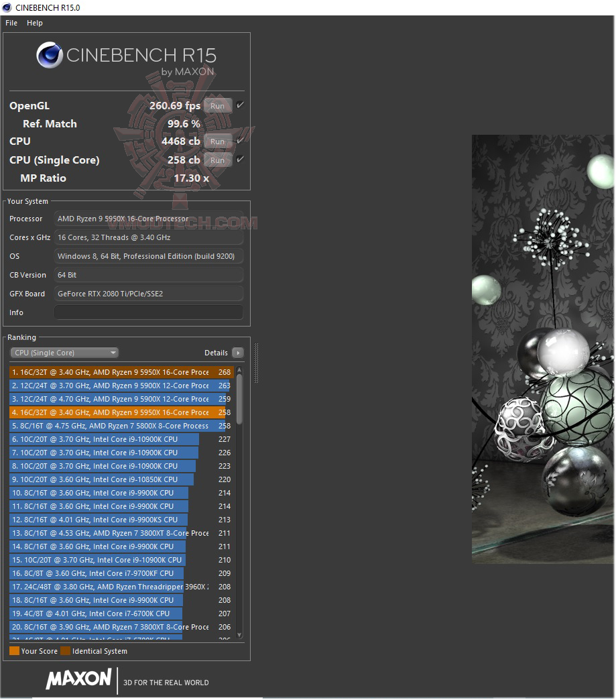Select ranking row 8 i9-10900K 223
Screen dimensions: 616x700
pyautogui.click(x=121, y=466)
